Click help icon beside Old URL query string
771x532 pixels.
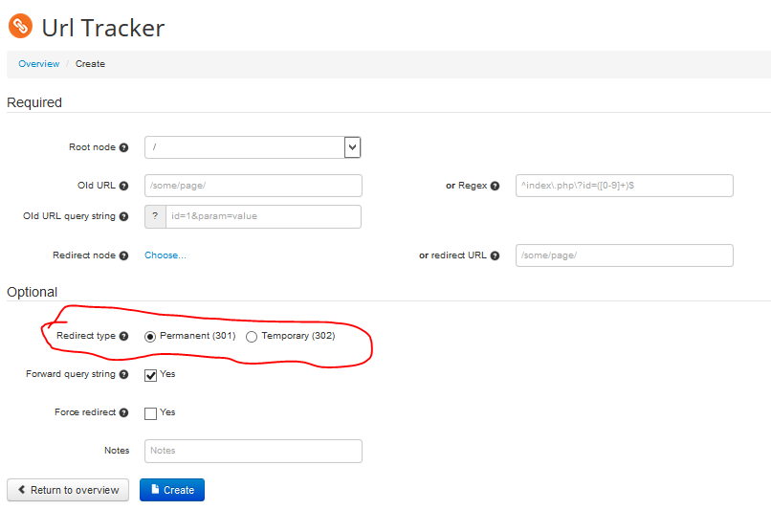pyautogui.click(x=123, y=216)
